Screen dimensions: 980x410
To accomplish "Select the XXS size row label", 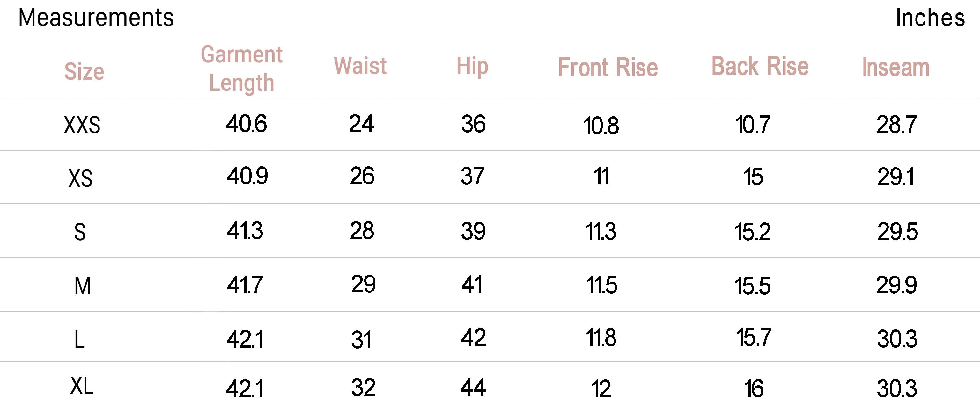I will (x=82, y=125).
